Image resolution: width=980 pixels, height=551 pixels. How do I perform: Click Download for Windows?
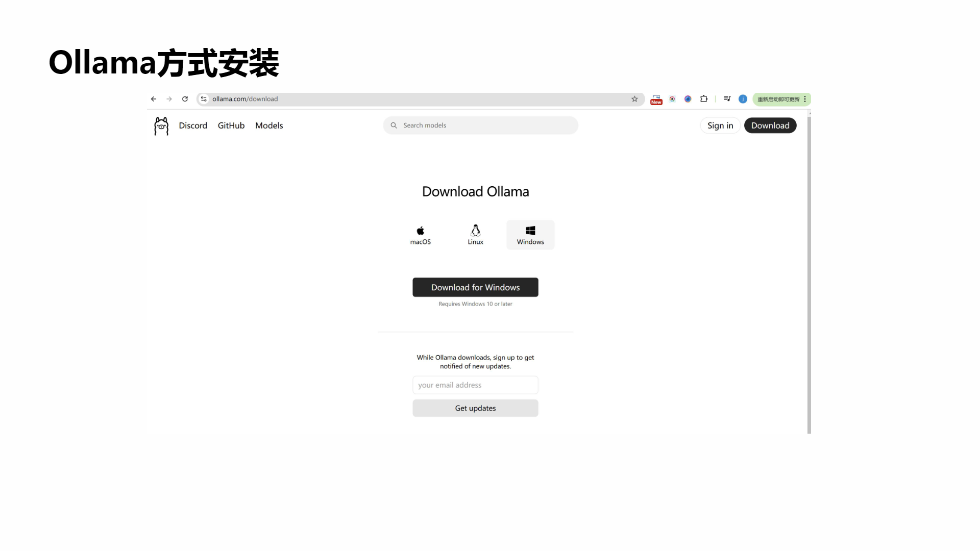pyautogui.click(x=475, y=287)
